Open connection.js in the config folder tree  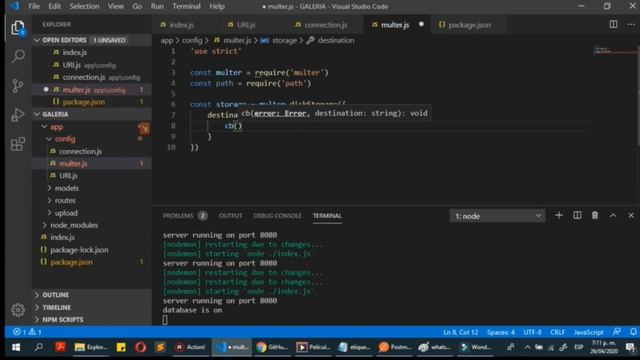tap(92, 151)
